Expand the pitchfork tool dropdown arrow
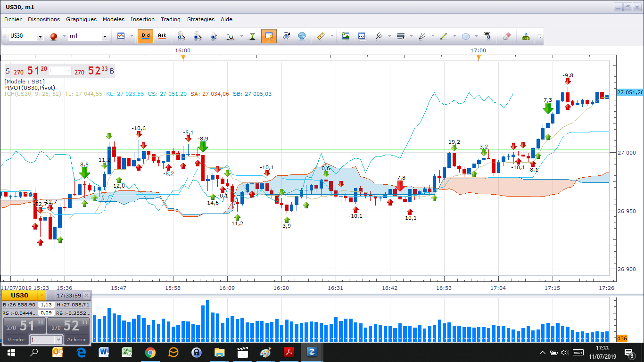This screenshot has height=362, width=644. coord(389,37)
